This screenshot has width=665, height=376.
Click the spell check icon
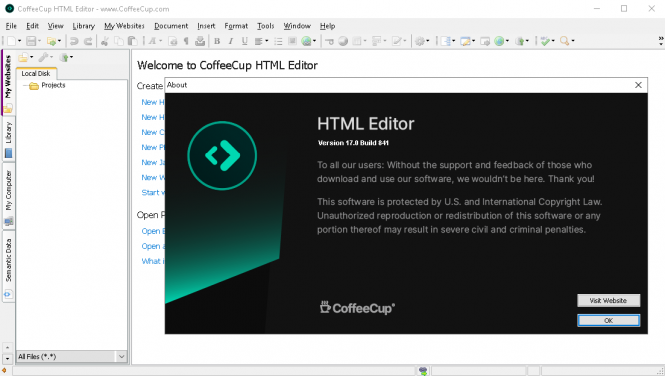545,41
